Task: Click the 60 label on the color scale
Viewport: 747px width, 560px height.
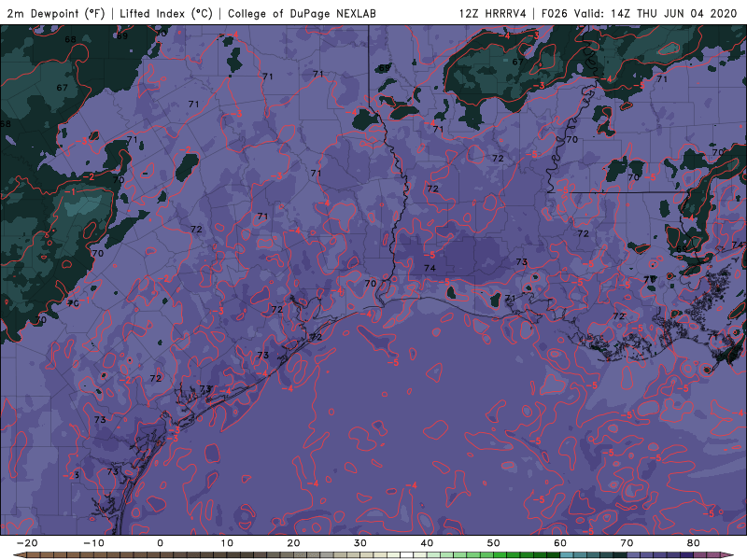Action: [x=560, y=543]
